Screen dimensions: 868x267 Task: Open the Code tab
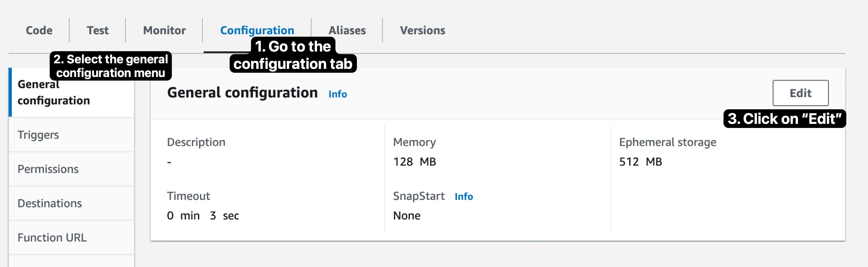point(39,30)
